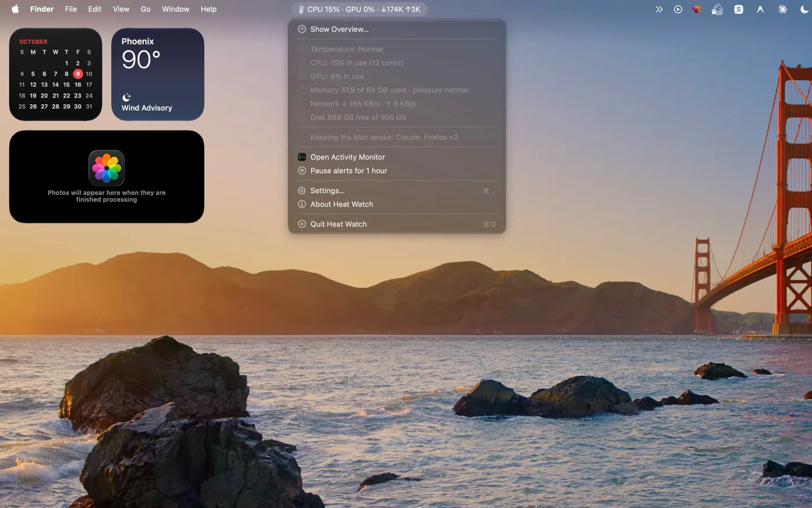This screenshot has width=812, height=508.
Task: Choose Pause alerts for 1 hour
Action: tap(397, 171)
